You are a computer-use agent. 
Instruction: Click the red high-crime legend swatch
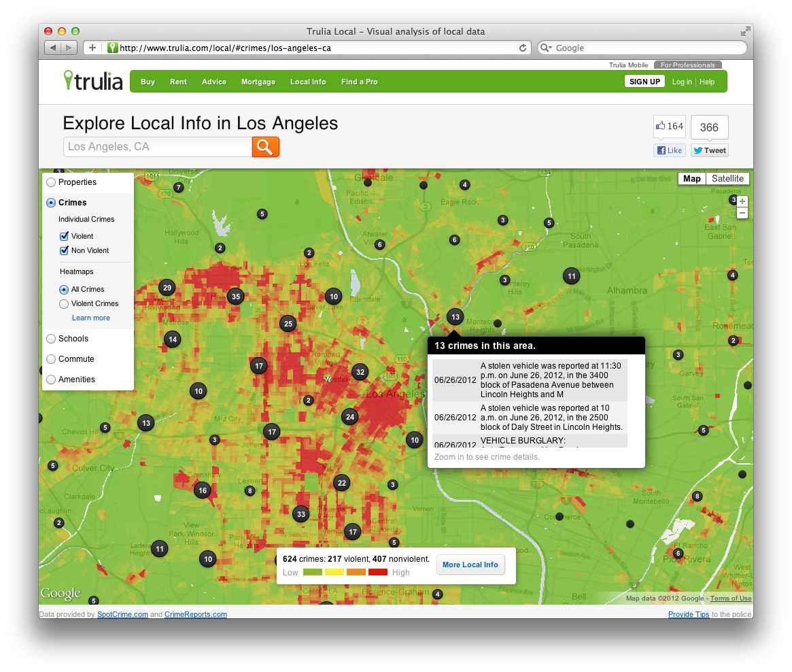378,573
